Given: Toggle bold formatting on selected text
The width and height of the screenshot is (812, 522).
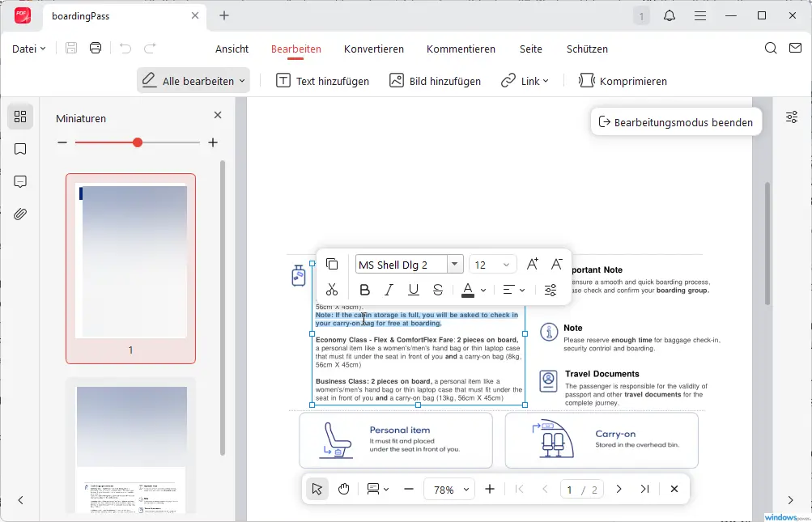Looking at the screenshot, I should tap(364, 289).
